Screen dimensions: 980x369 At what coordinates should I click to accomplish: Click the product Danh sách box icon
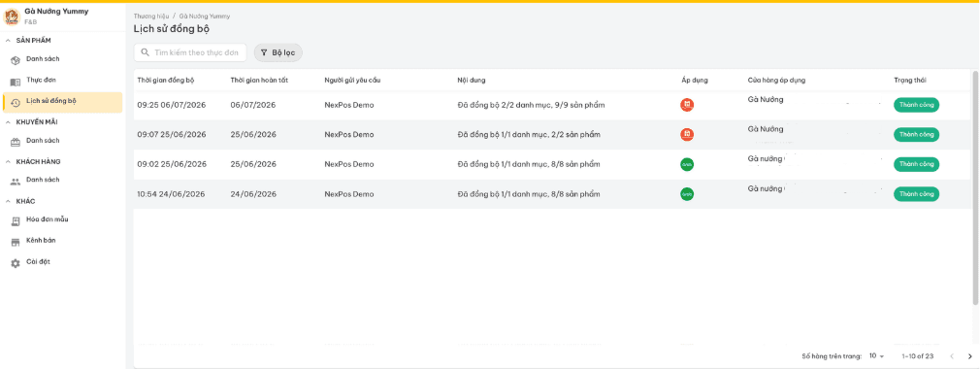(x=16, y=60)
